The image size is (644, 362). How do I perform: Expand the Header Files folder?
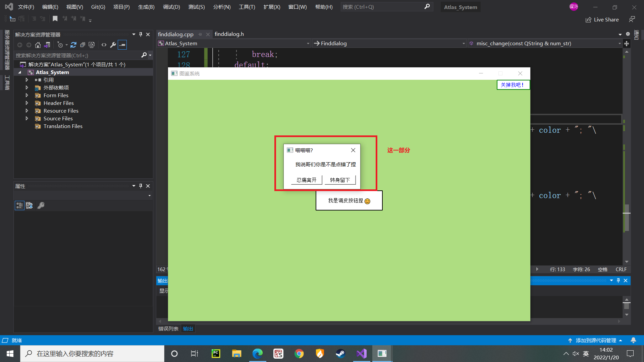(27, 103)
